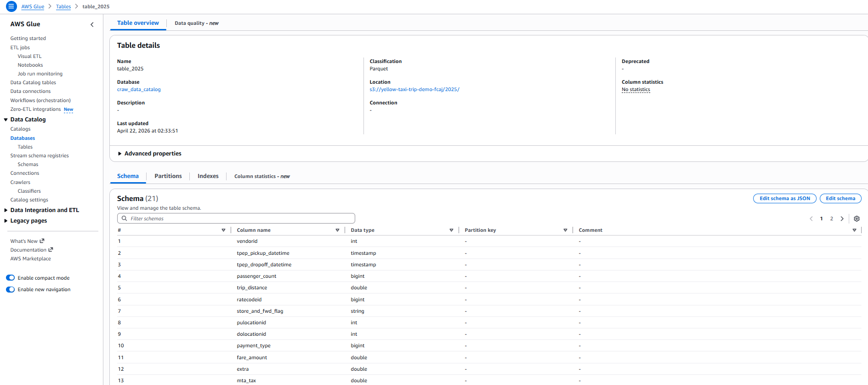Viewport: 868px width, 385px height.
Task: Go to previous schema page arrow
Action: (x=811, y=219)
